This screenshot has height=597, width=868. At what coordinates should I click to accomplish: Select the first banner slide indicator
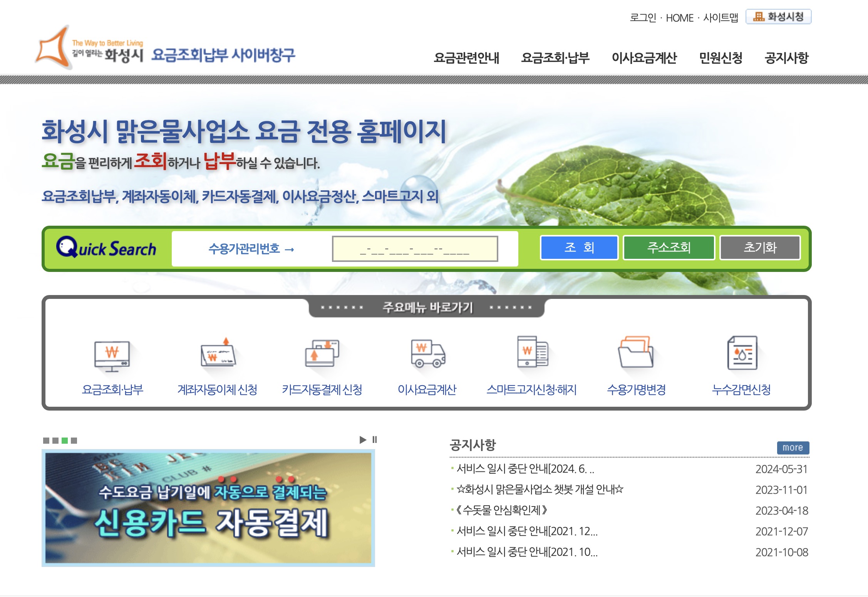pos(46,440)
